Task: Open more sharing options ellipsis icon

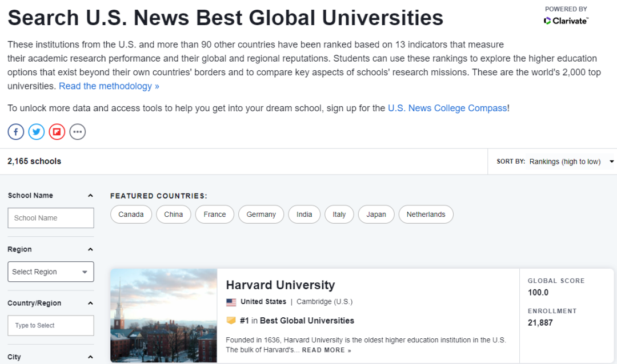Action: (x=78, y=132)
